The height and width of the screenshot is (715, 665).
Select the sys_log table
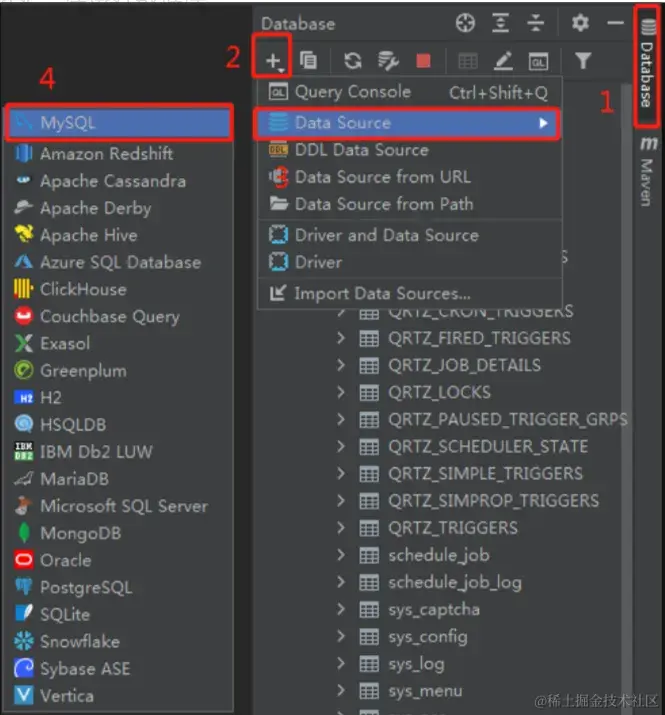pos(416,664)
